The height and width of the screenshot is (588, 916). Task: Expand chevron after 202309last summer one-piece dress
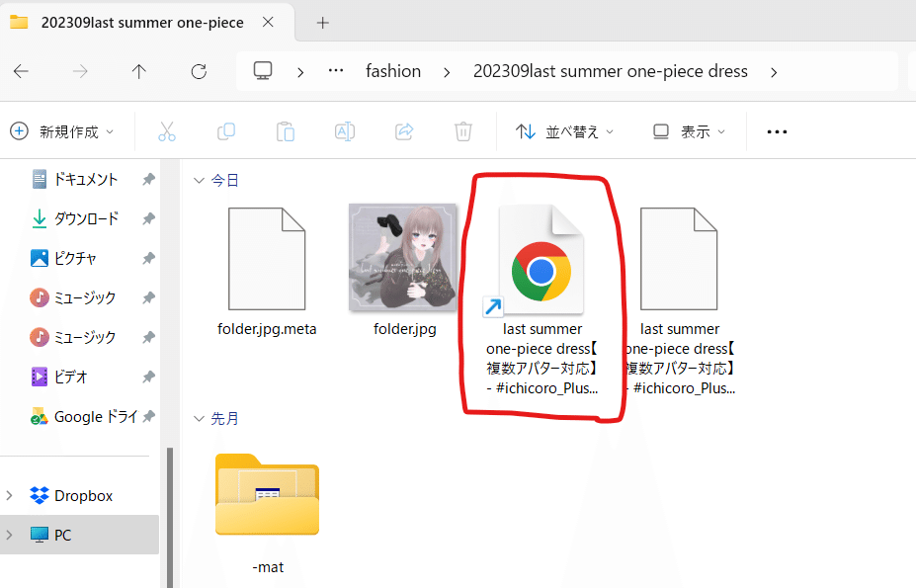tap(774, 72)
